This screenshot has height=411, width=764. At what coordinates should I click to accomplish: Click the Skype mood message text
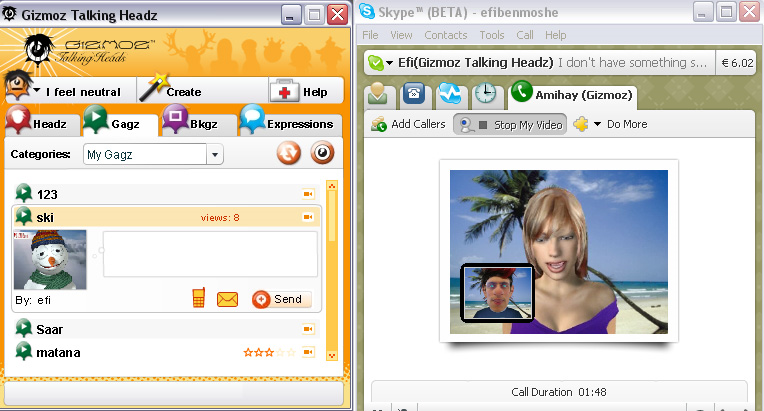click(x=632, y=63)
